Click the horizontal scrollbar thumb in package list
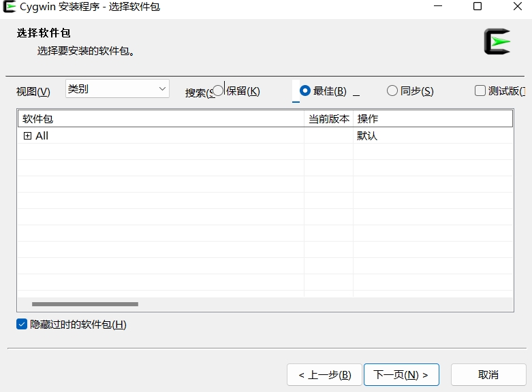532x392 pixels. click(x=85, y=304)
